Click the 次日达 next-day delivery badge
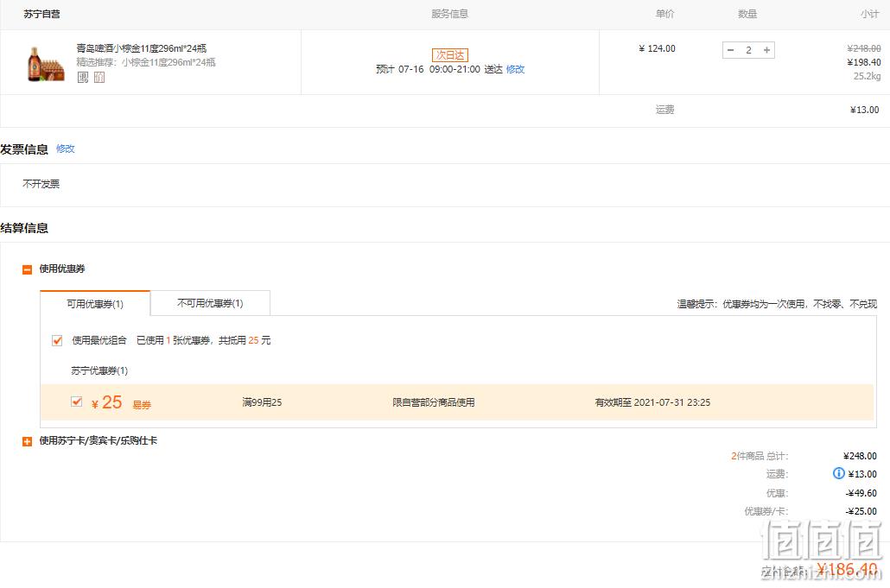 [x=450, y=55]
